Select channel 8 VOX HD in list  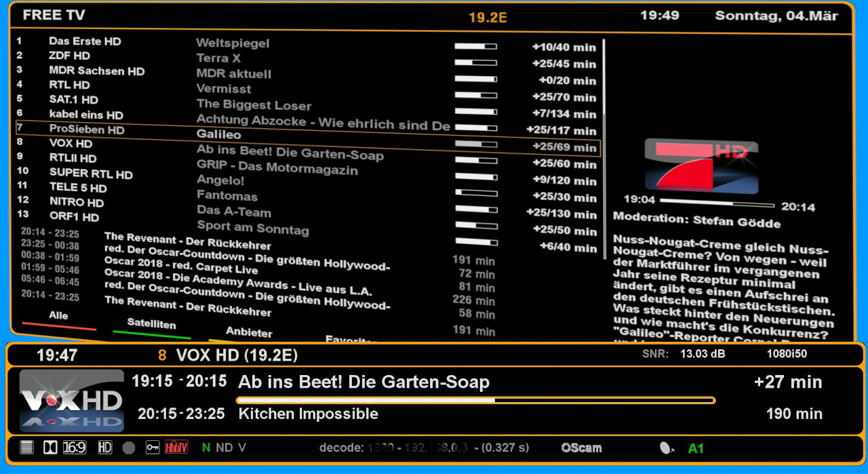tap(71, 143)
